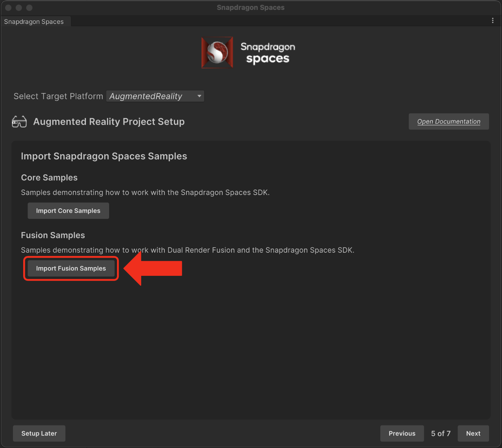Click the 'Select Target Platform' label

[x=58, y=96]
